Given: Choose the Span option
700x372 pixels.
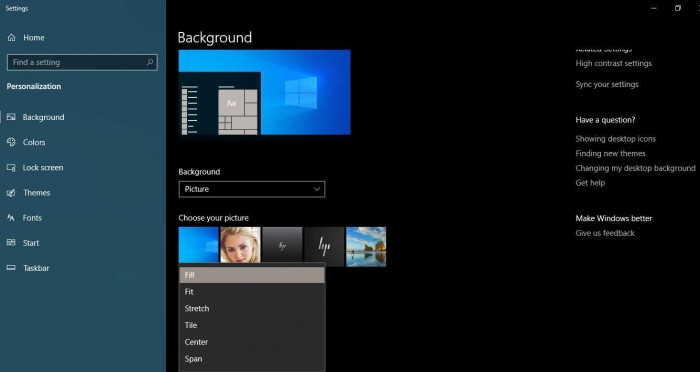Looking at the screenshot, I should [252, 359].
